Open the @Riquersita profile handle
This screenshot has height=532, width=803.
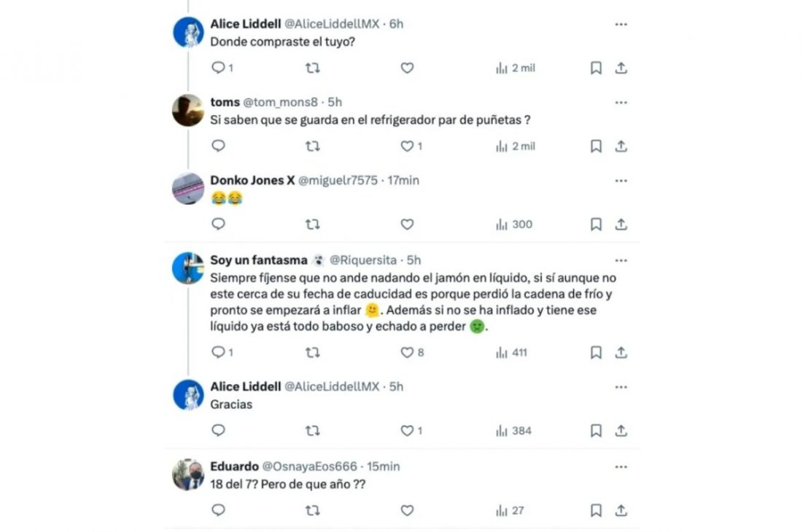[363, 260]
